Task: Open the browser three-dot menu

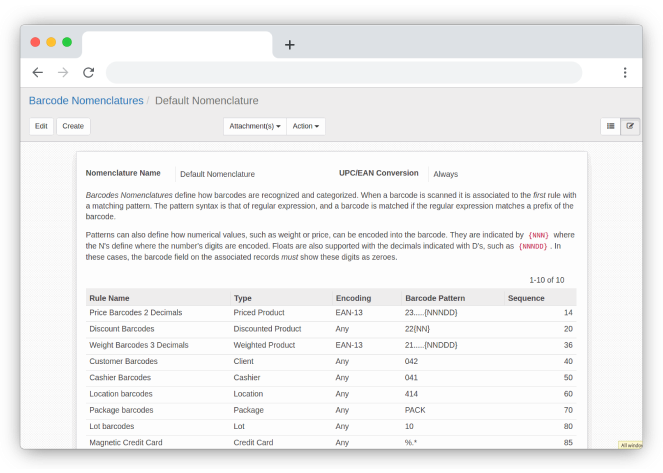Action: pyautogui.click(x=625, y=73)
